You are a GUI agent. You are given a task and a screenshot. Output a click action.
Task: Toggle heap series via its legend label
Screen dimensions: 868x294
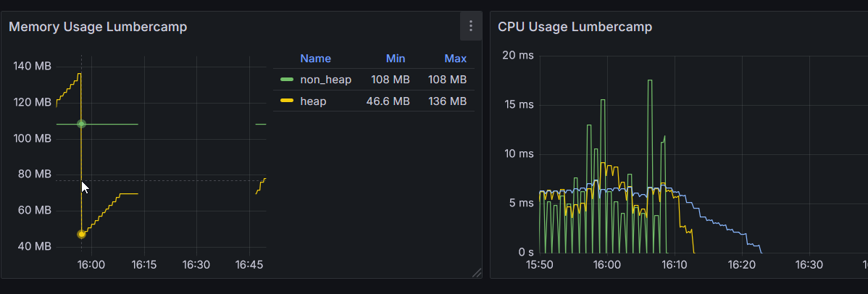(313, 101)
